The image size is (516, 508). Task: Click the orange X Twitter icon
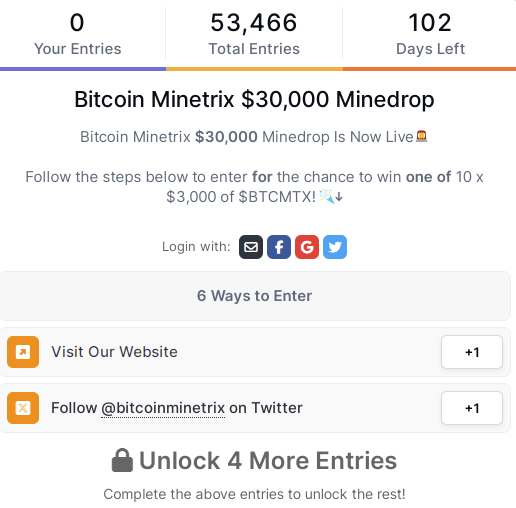[x=23, y=408]
